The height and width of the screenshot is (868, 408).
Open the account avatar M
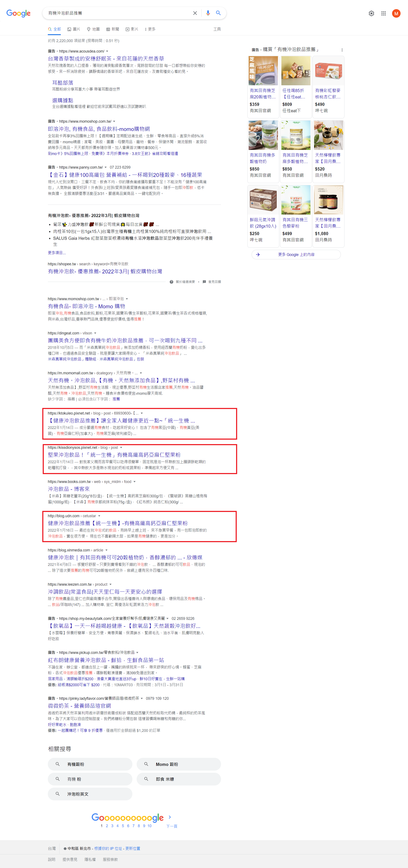[396, 13]
